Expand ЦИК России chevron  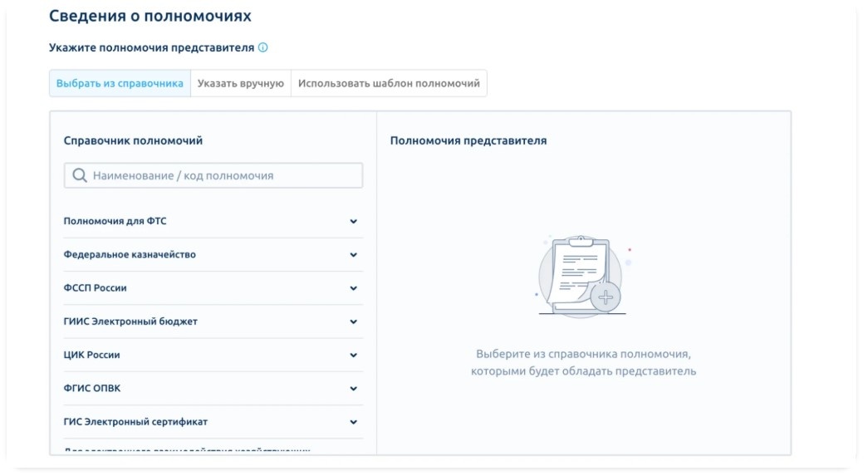(353, 356)
